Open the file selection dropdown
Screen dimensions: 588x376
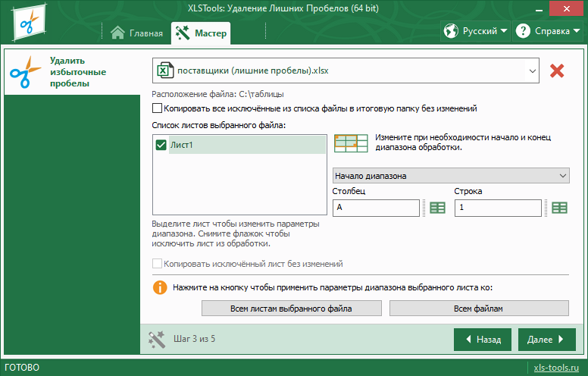tap(533, 71)
